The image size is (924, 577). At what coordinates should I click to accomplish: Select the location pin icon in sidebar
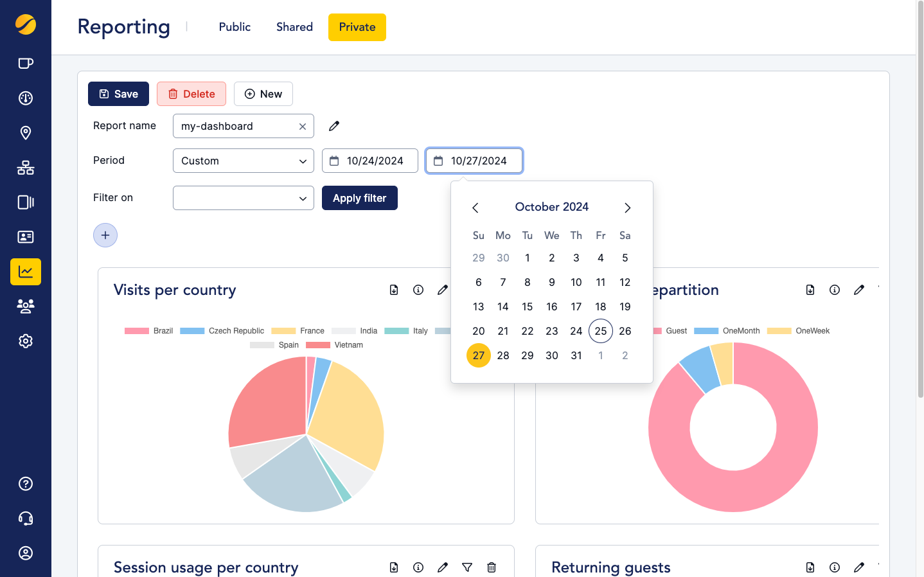(25, 133)
